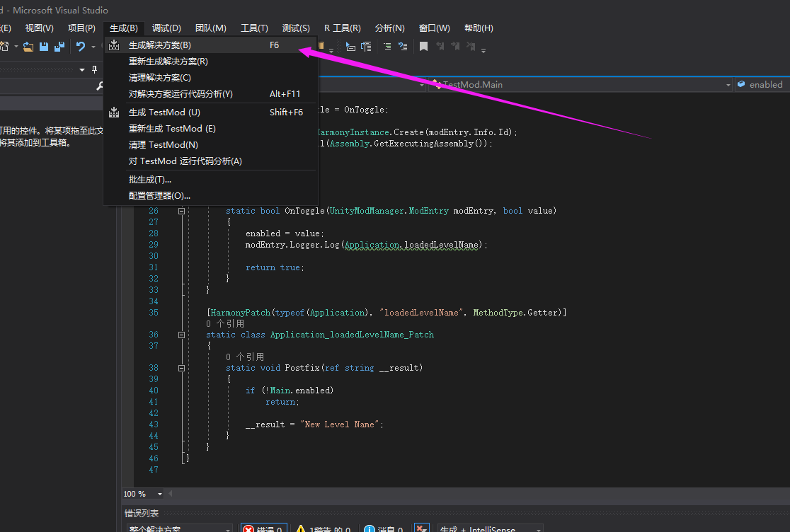Viewport: 790px width, 532px height.
Task: Toggle the 错误 0 errors filter
Action: pyautogui.click(x=263, y=528)
